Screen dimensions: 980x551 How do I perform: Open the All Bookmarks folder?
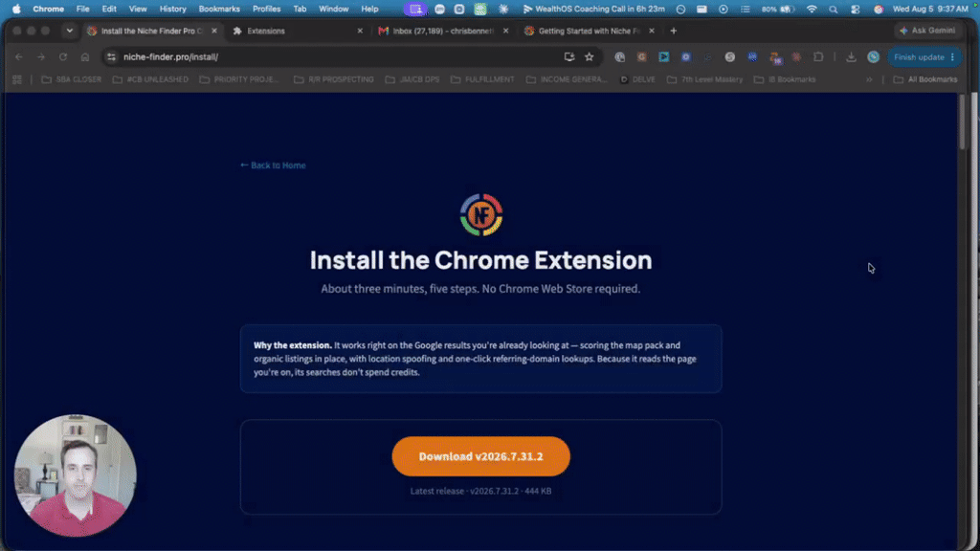pos(925,79)
